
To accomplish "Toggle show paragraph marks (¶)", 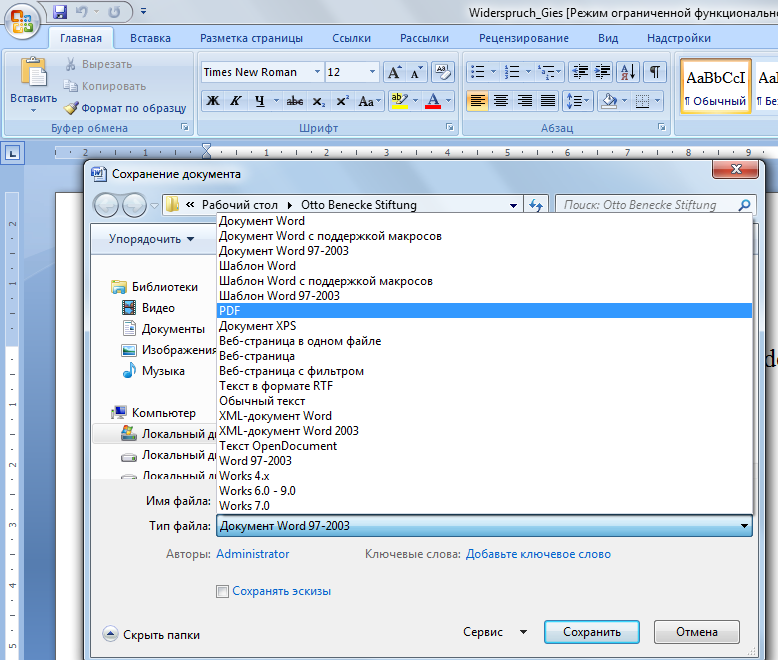I will [655, 72].
